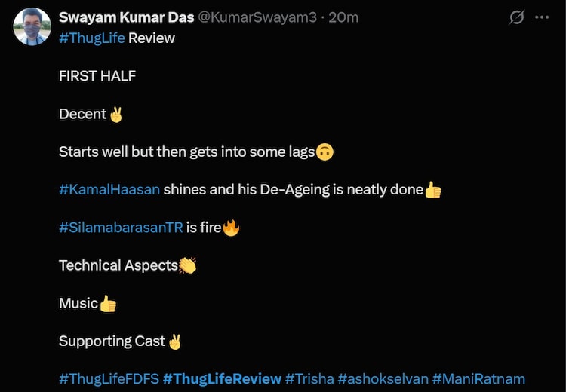Open the 20m post timestamp
The width and height of the screenshot is (566, 392).
pyautogui.click(x=344, y=17)
